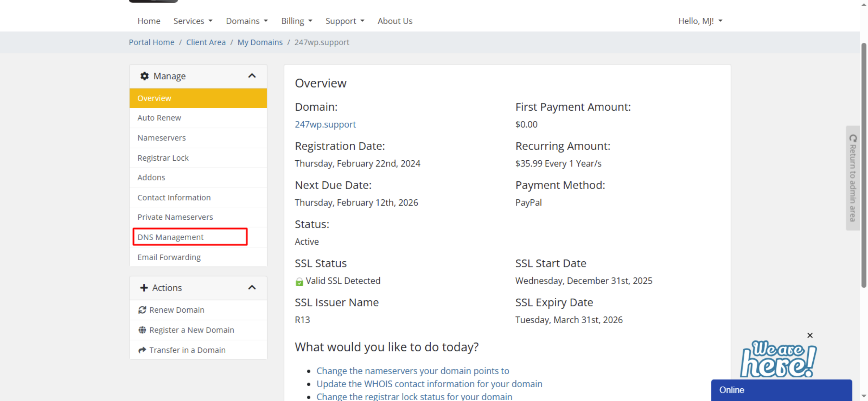Viewport: 868px width, 401px height.
Task: Open the Domains dropdown menu
Action: tap(246, 21)
